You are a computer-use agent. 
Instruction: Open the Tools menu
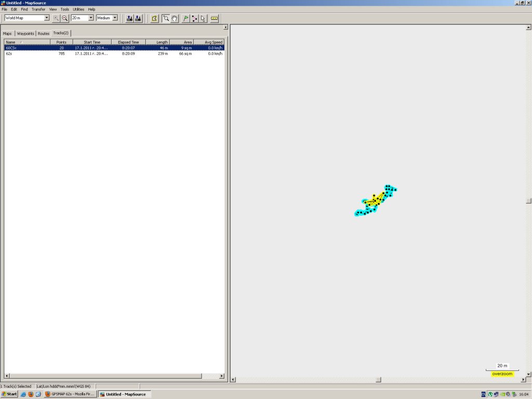point(65,9)
